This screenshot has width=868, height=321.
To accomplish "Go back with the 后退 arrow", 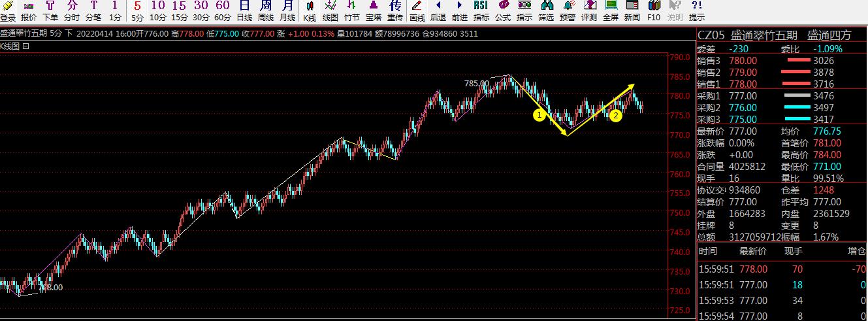I will click(x=438, y=11).
